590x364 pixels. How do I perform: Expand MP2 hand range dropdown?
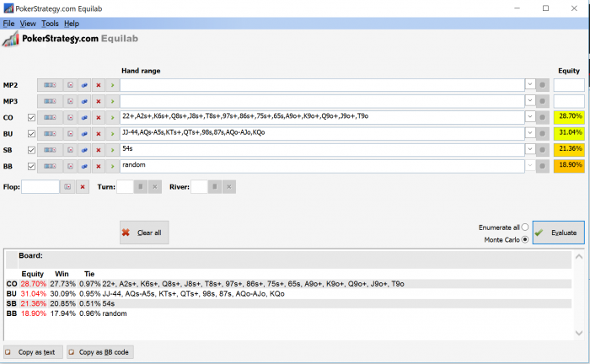tap(530, 84)
